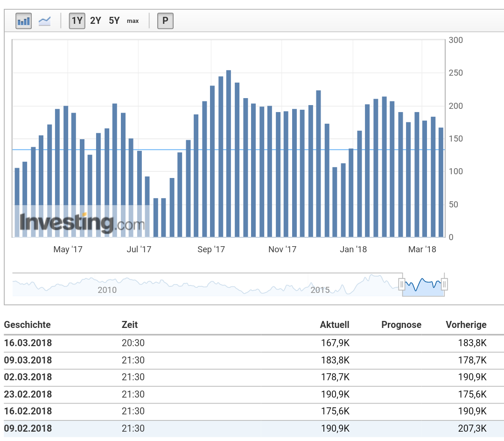Click the Sep '17 axis label
The width and height of the screenshot is (504, 441).
211,249
